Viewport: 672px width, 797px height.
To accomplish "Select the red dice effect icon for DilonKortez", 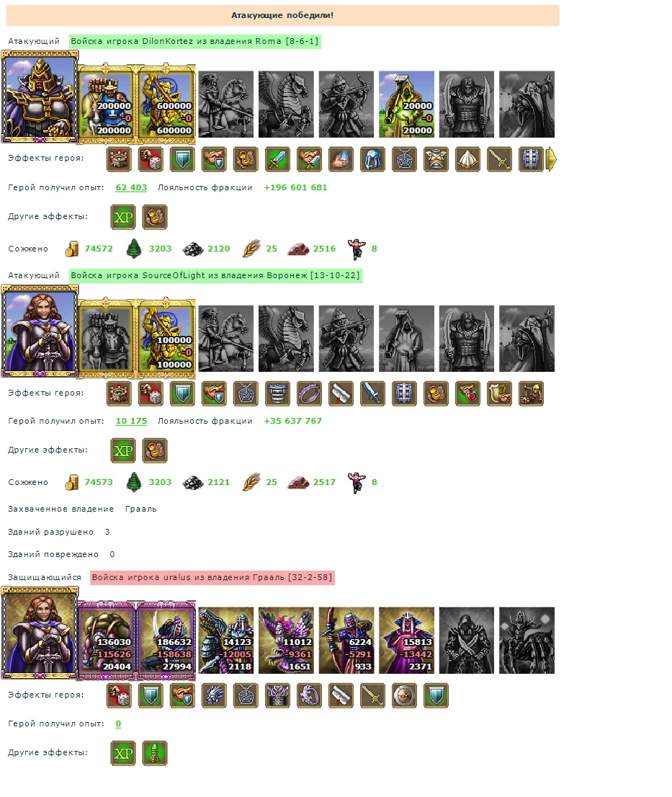I will pyautogui.click(x=151, y=159).
